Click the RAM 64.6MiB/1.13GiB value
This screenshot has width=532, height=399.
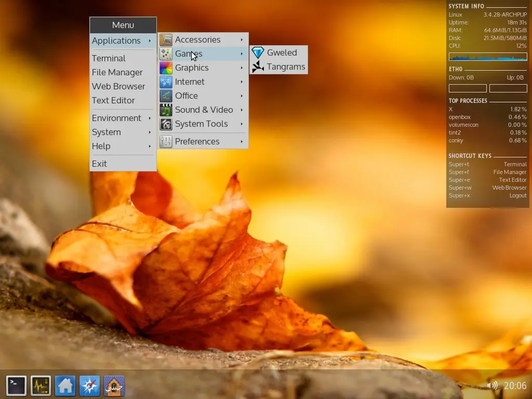[x=505, y=30]
